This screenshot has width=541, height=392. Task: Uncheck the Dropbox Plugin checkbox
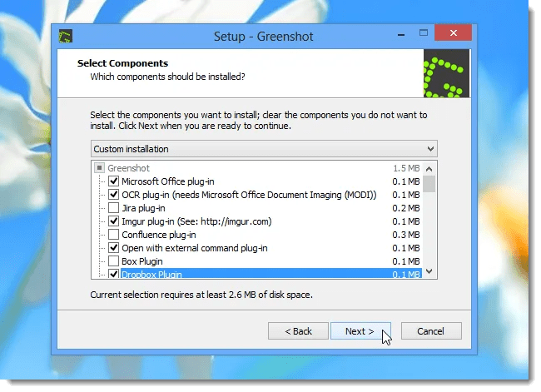(113, 274)
